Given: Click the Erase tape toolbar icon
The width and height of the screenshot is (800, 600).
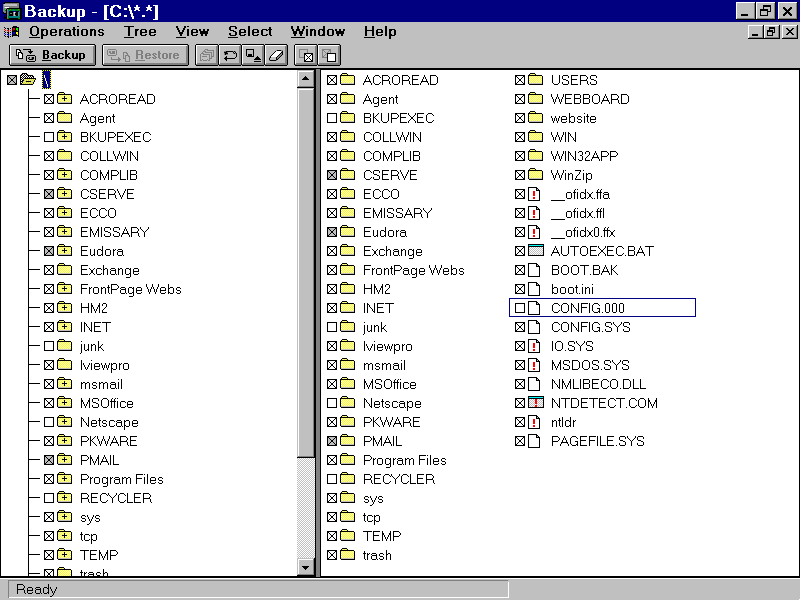Looking at the screenshot, I should pos(278,56).
